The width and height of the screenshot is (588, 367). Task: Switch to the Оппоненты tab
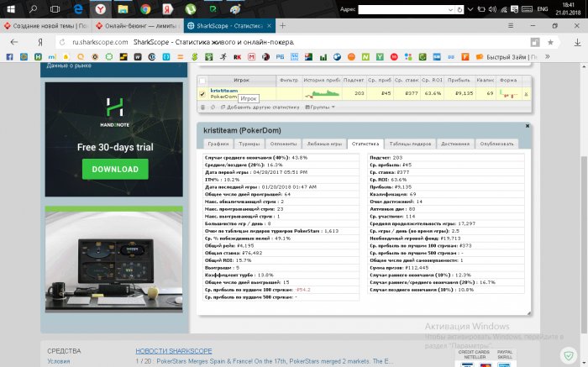click(284, 144)
